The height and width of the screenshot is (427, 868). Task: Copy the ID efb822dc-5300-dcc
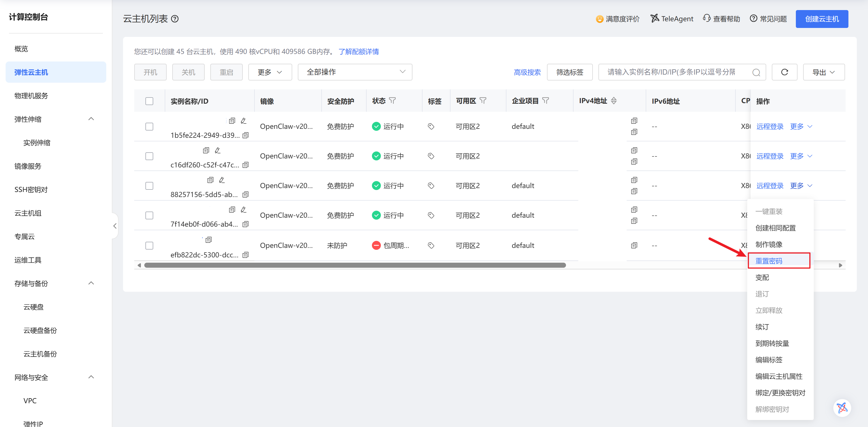[246, 255]
